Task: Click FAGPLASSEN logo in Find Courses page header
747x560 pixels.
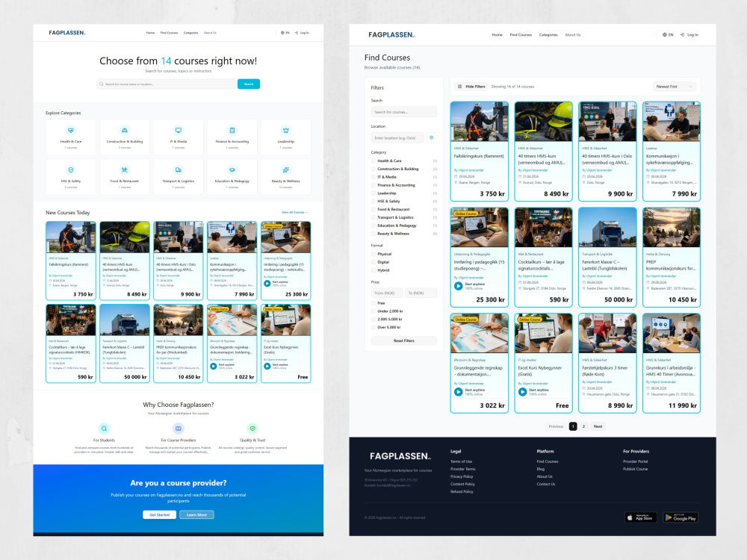Action: (391, 35)
